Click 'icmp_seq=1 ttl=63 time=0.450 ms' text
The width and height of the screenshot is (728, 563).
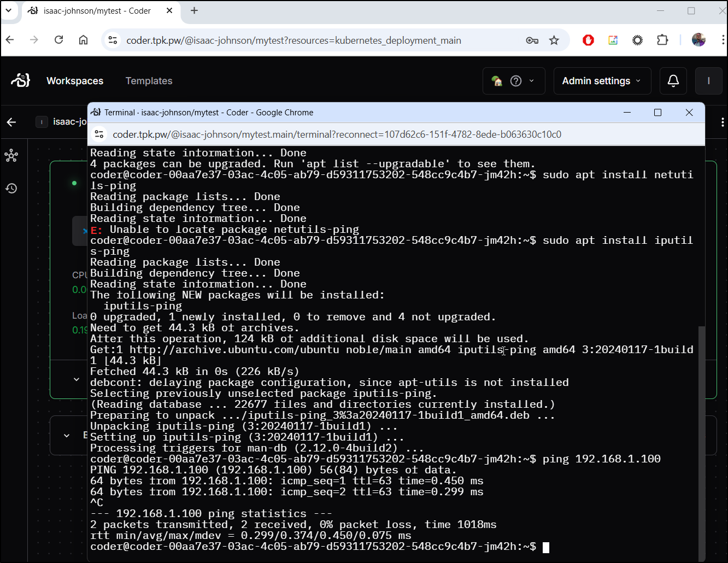[x=383, y=481]
